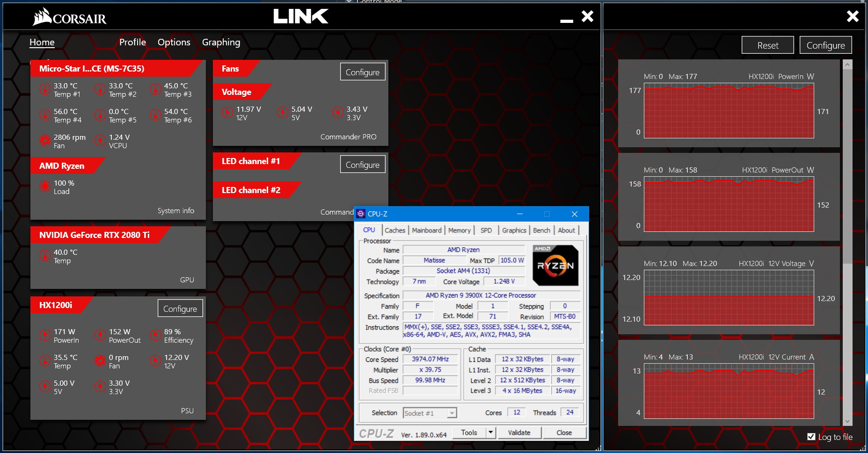Click the motherboard Fan rpm icon
The image size is (868, 453).
45,140
